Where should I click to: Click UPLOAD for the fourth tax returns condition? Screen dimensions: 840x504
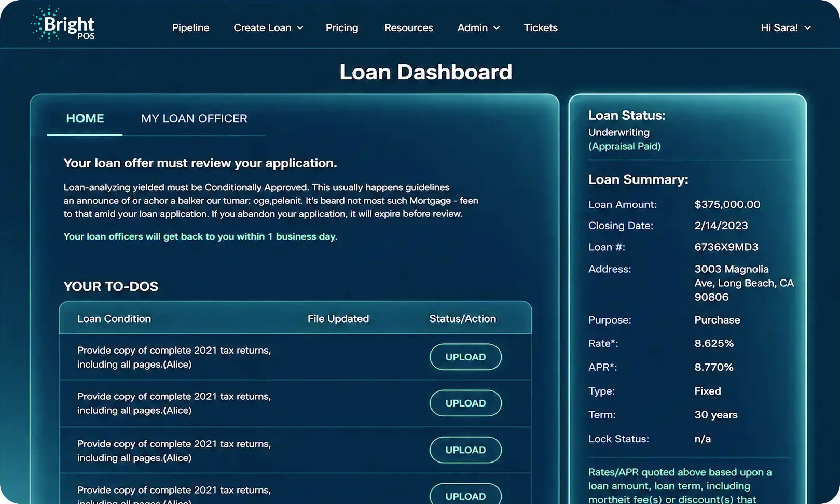[465, 494]
